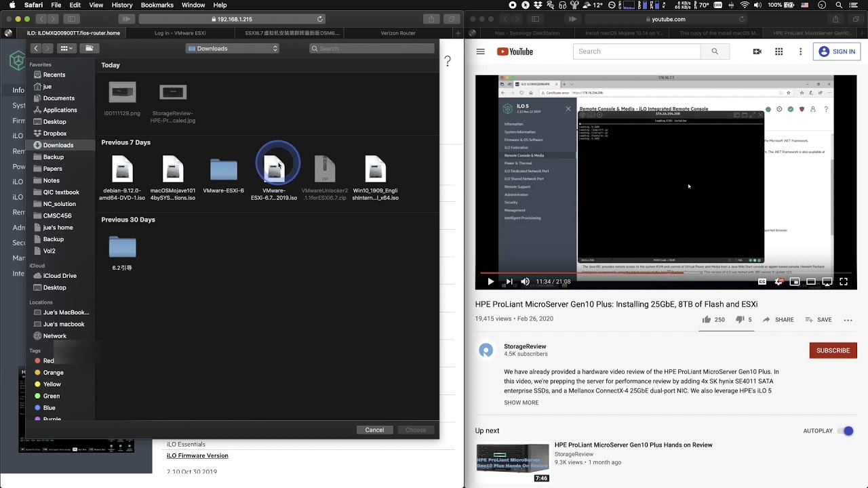Expand description with SHOW MORE
This screenshot has width=868, height=488.
521,403
